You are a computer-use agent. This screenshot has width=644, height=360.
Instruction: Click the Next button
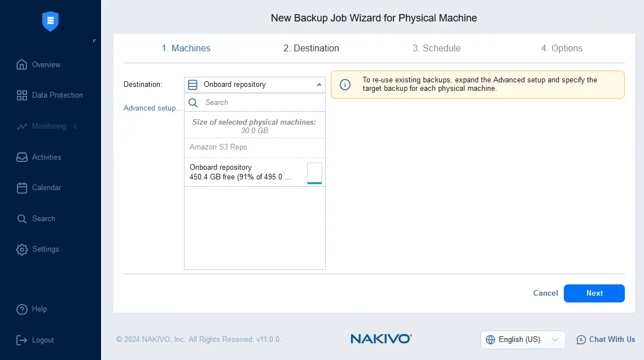(594, 293)
